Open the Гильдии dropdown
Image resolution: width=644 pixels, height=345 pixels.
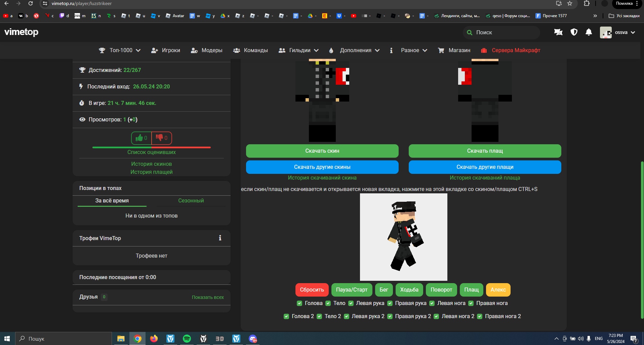click(x=298, y=50)
